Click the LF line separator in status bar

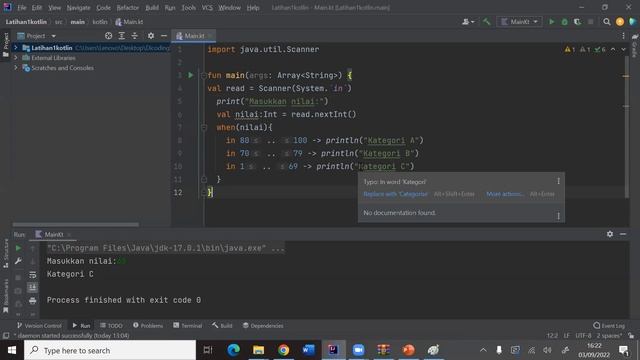pyautogui.click(x=567, y=336)
